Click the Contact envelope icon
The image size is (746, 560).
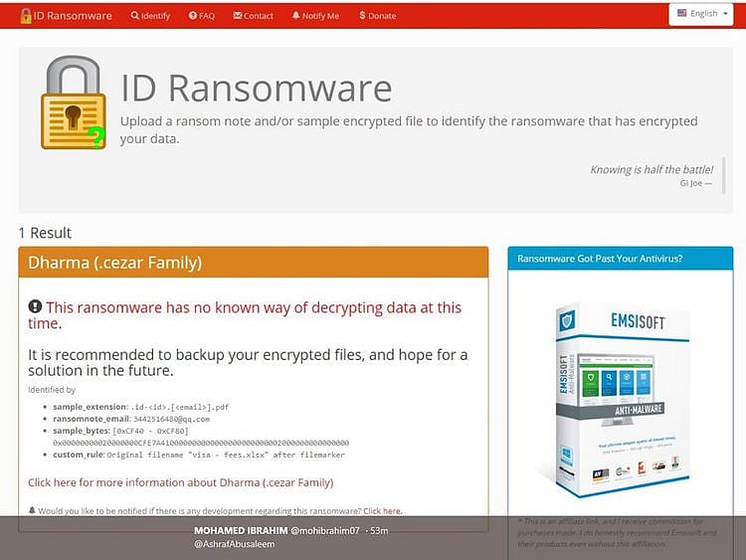238,16
